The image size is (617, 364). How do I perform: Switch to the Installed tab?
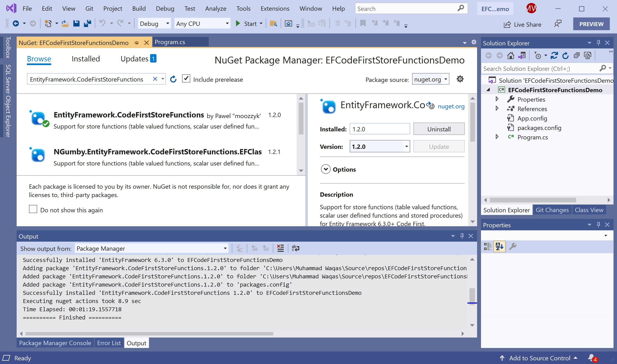86,59
